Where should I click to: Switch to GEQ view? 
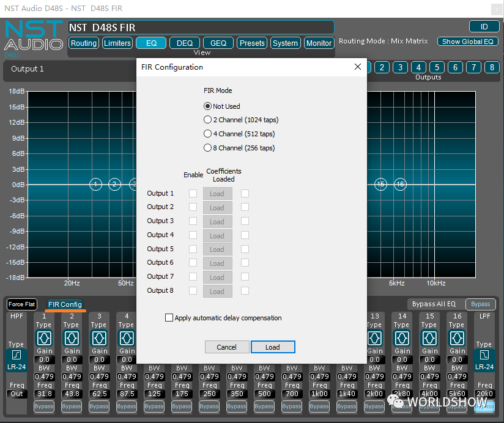[218, 43]
